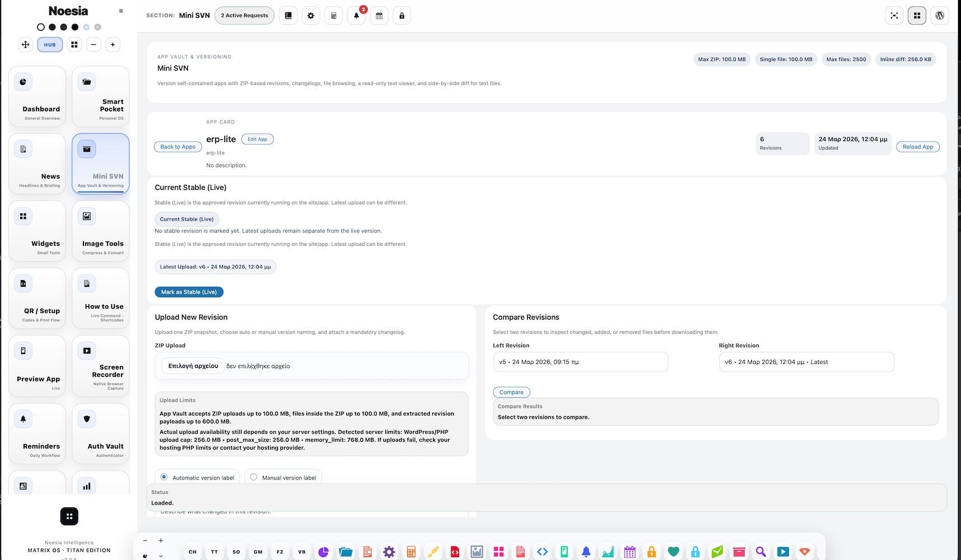Click the purple magnifier icon in dock
The image size is (961, 560).
coord(761,552)
